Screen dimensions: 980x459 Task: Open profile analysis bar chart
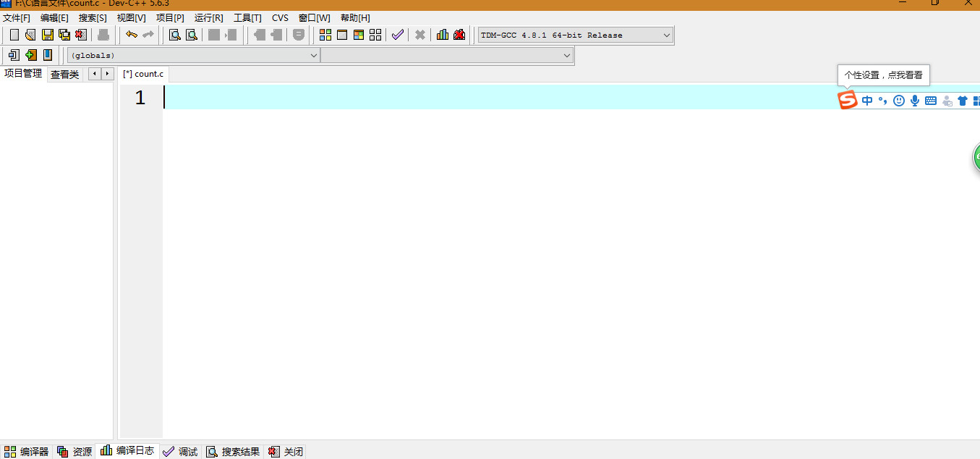(443, 35)
